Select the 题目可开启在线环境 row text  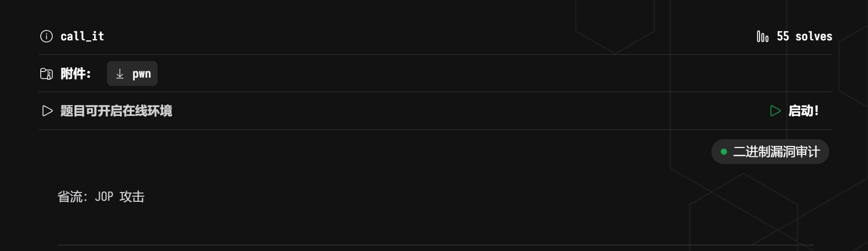[116, 111]
